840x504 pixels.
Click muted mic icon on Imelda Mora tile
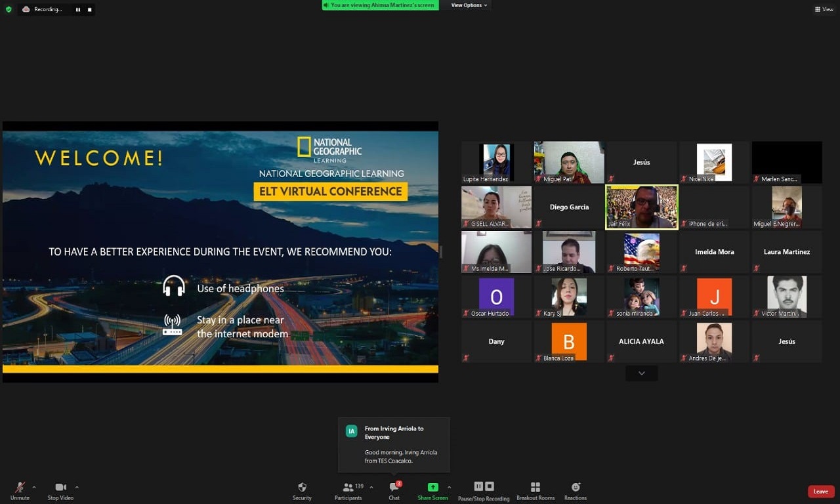tap(684, 268)
